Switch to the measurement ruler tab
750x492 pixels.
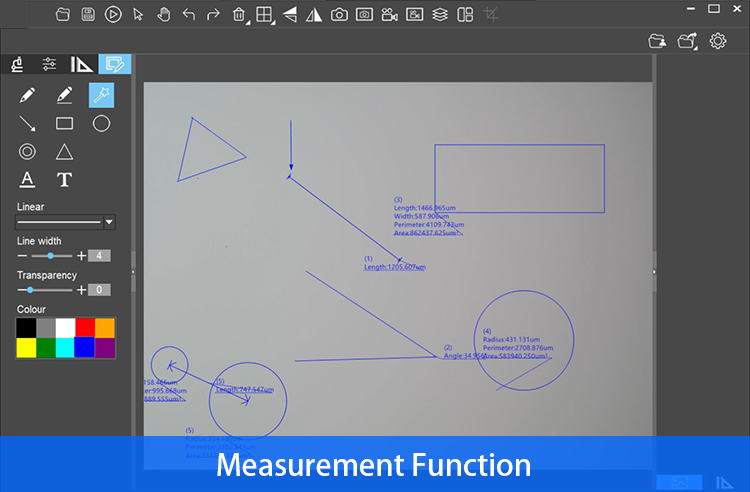point(81,64)
